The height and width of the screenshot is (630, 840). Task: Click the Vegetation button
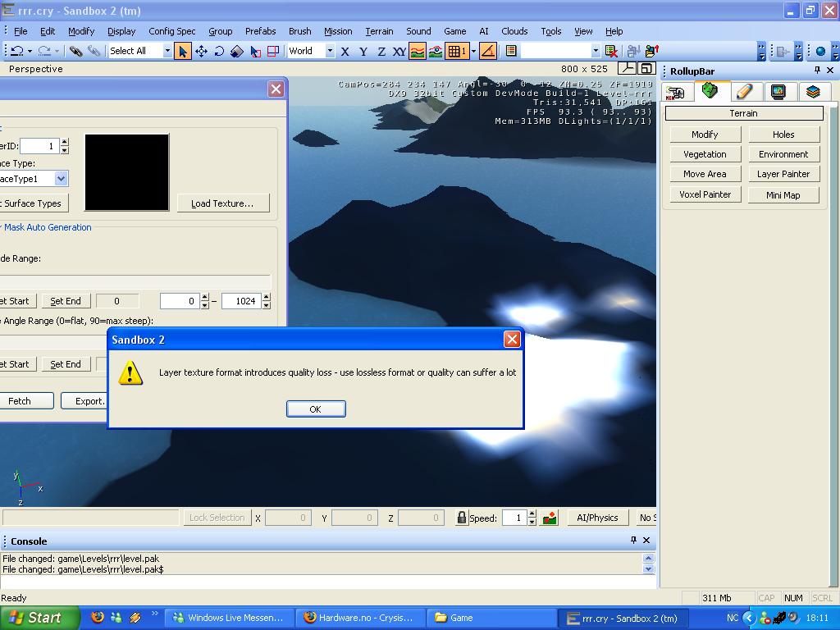point(705,154)
